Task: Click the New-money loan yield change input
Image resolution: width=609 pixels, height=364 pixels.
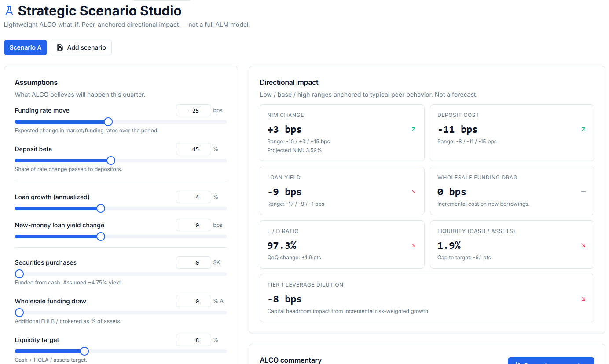Action: pyautogui.click(x=193, y=225)
